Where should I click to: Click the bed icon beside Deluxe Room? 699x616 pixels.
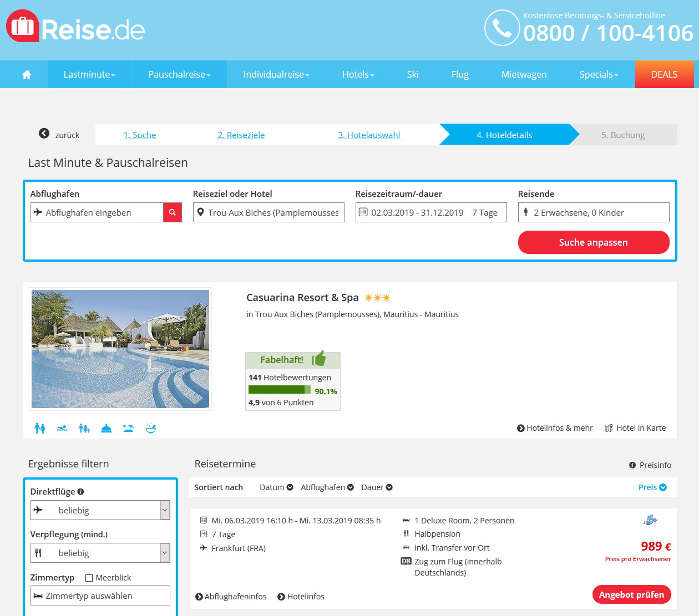click(406, 520)
